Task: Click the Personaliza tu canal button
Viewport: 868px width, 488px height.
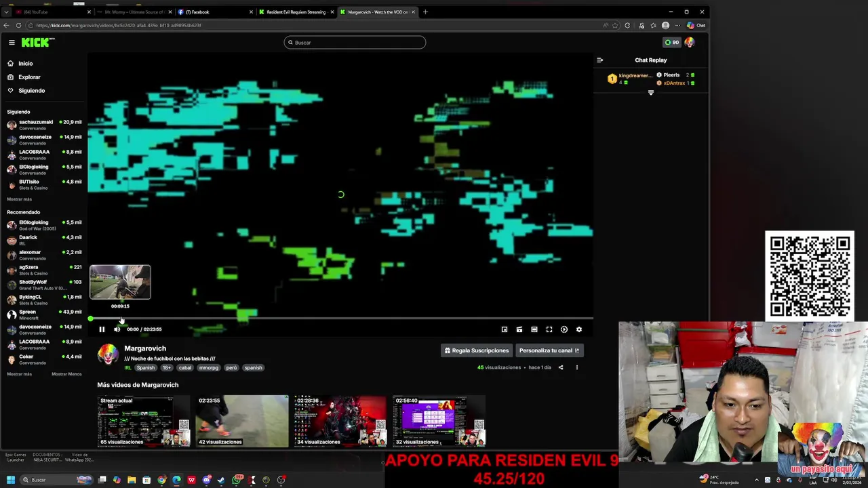Action: 549,350
